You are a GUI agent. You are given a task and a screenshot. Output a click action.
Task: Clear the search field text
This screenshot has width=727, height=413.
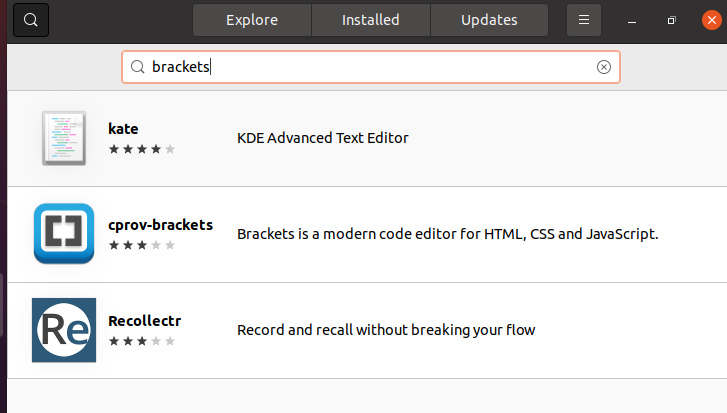tap(603, 67)
